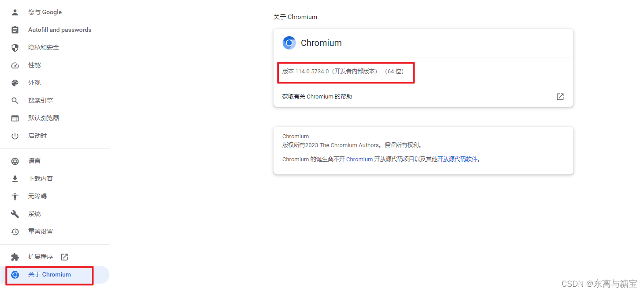Click the accessibility figure icon for 无障碍
Image resolution: width=644 pixels, height=292 pixels.
click(x=15, y=196)
